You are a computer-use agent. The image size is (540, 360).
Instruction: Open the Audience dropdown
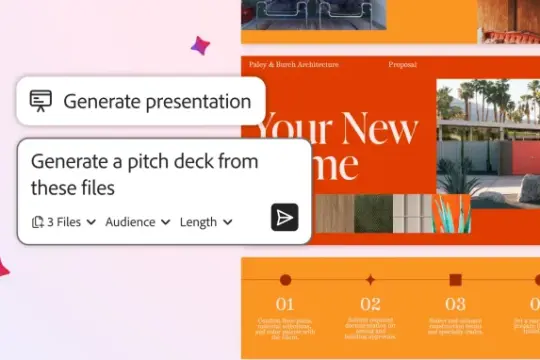tap(138, 222)
